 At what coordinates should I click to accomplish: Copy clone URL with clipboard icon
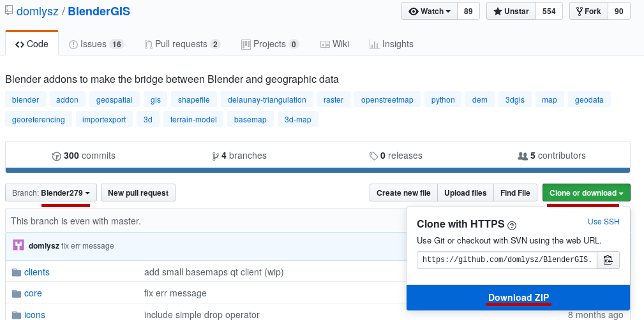coord(608,259)
